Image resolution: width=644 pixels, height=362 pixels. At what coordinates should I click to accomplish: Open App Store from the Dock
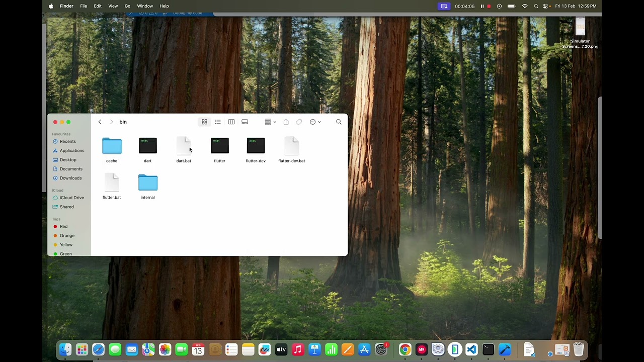click(x=364, y=349)
